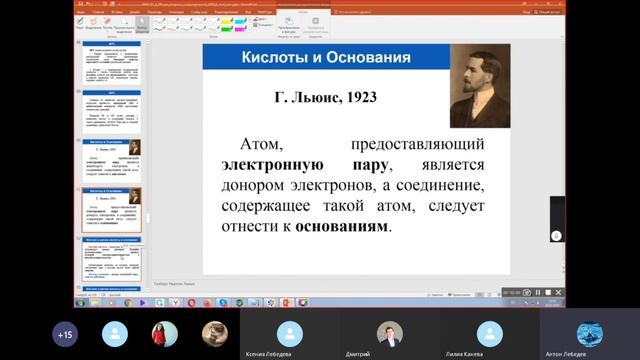Viewport: 640px width, 360px height.
Task: Open the Yandex browser taskbar icon
Action: tap(175, 303)
